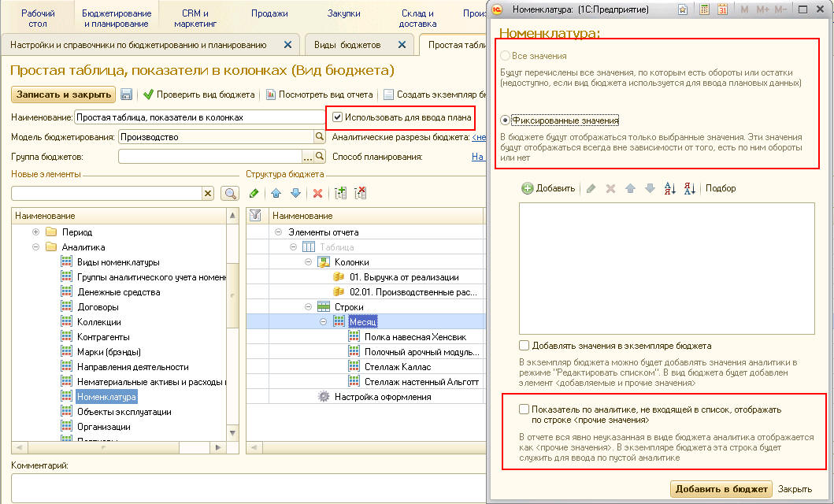Click the save floppy disk icon

click(x=126, y=94)
